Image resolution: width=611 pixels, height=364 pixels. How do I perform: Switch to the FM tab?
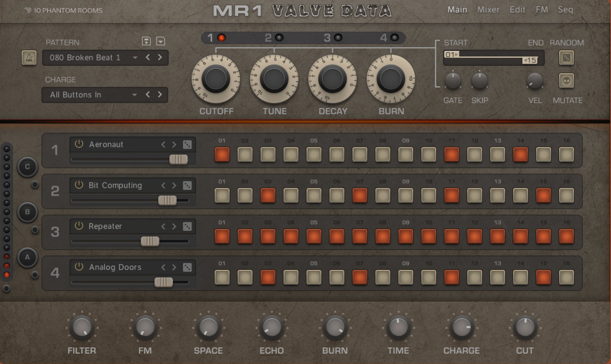(x=542, y=10)
